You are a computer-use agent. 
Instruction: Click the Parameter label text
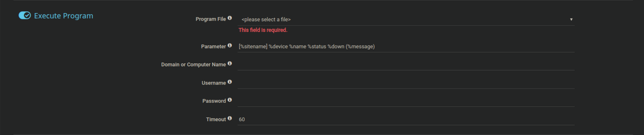coord(213,47)
